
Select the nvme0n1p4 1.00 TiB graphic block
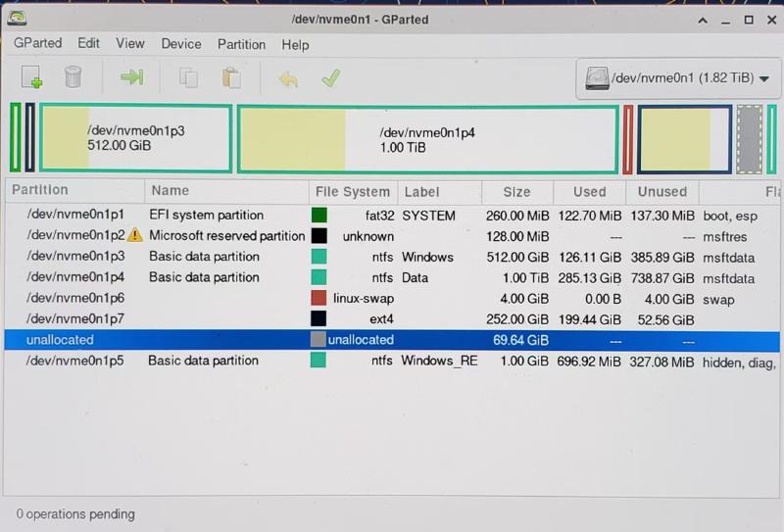pyautogui.click(x=428, y=139)
